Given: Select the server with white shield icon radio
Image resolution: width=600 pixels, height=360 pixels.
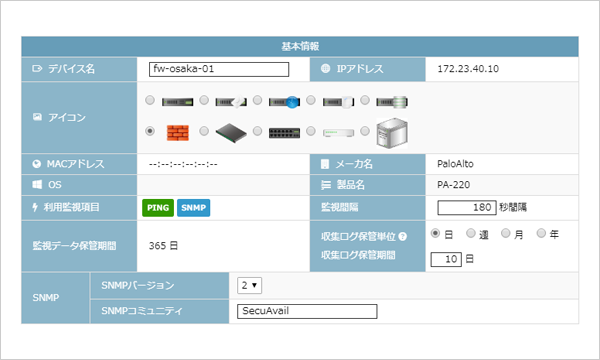Looking at the screenshot, I should coord(311,100).
